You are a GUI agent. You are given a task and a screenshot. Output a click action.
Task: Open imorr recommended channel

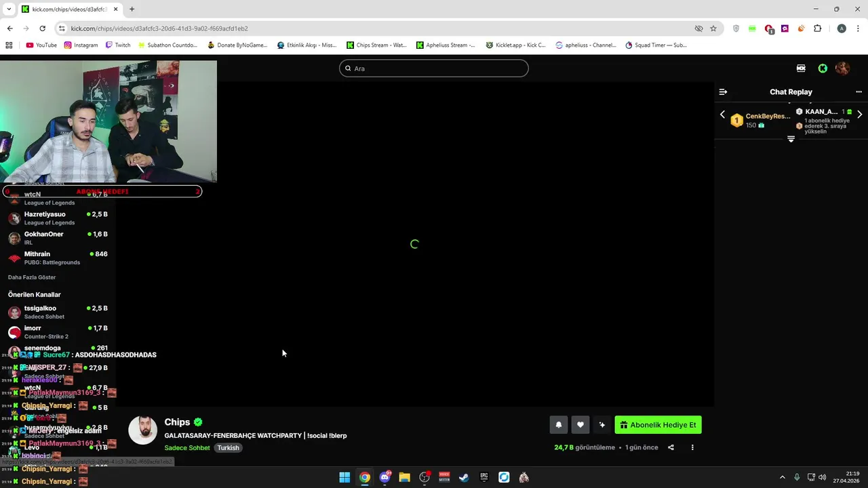pyautogui.click(x=58, y=332)
